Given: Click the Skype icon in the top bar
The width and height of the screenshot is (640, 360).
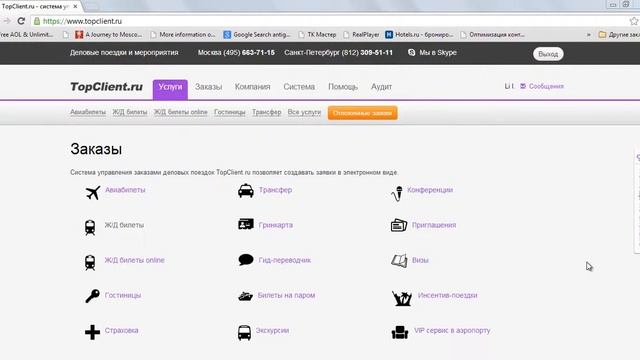Looking at the screenshot, I should click(411, 52).
